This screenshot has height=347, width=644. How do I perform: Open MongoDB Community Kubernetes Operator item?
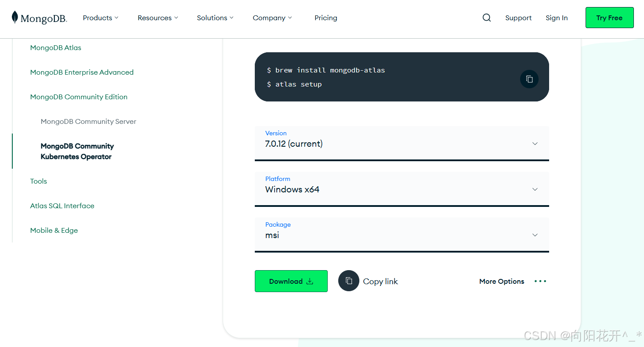[x=77, y=151]
